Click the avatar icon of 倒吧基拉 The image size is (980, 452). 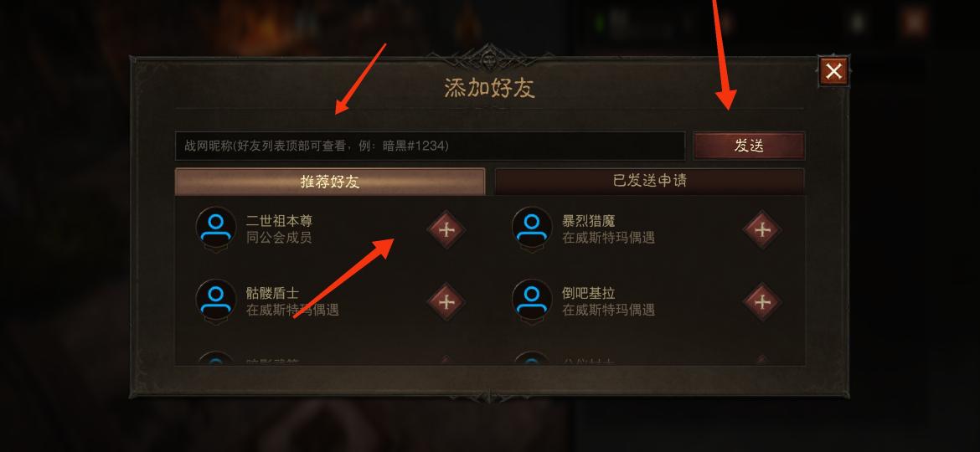tap(532, 301)
